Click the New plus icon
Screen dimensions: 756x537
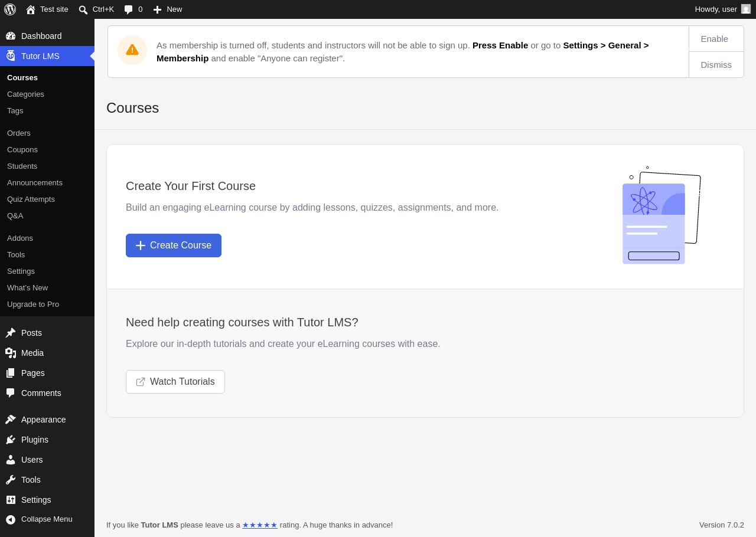[157, 9]
